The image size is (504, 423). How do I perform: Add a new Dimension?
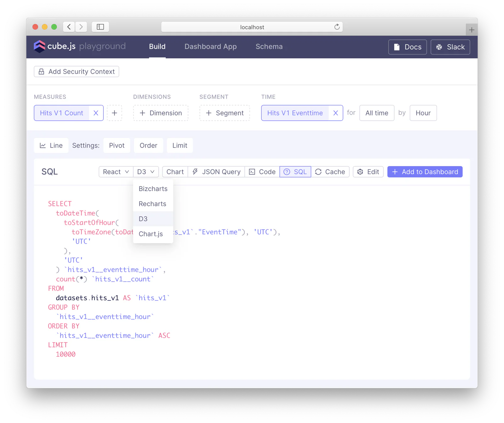161,113
